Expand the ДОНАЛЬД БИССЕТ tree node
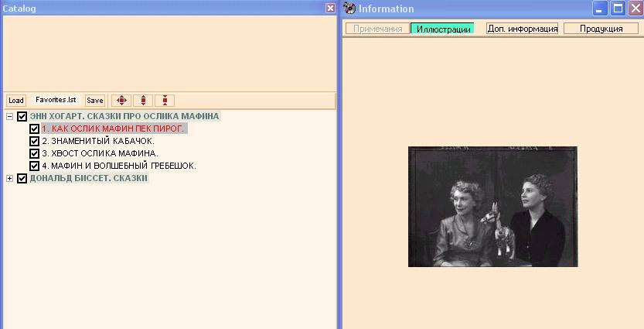The image size is (644, 329). pos(9,179)
